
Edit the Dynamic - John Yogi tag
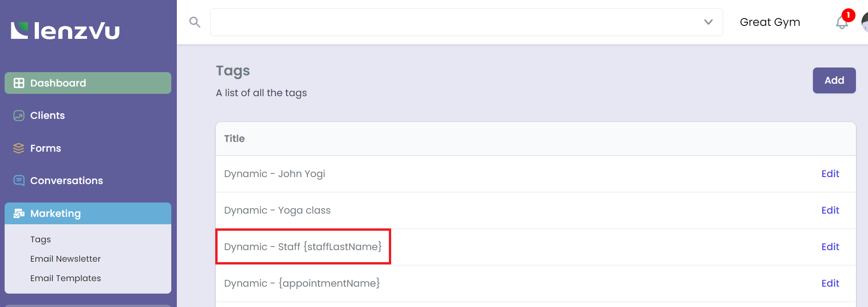tap(830, 174)
